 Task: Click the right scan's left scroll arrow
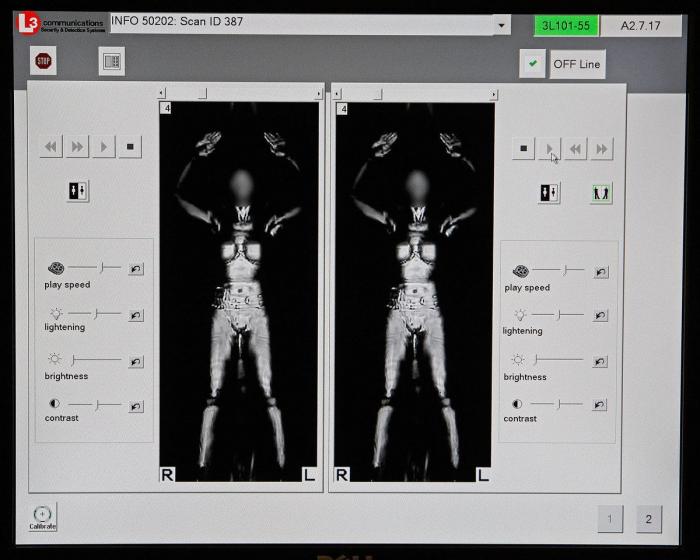coord(338,95)
